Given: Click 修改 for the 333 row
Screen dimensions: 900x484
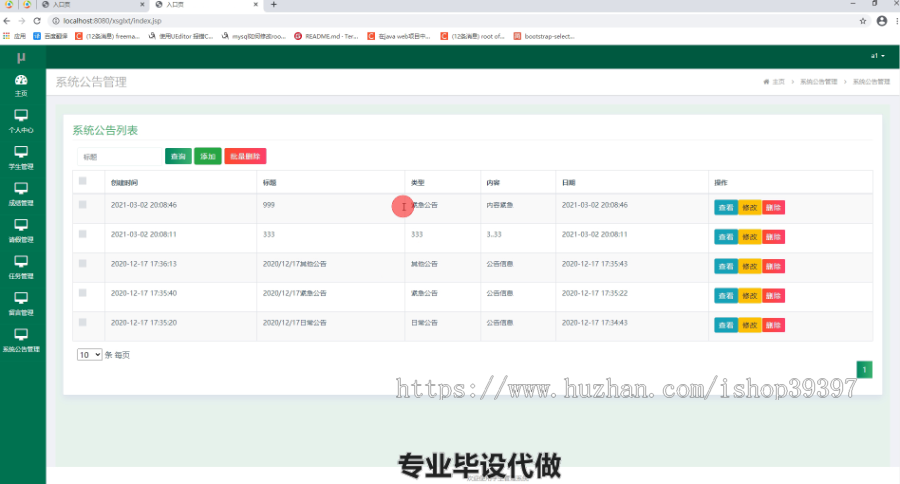Looking at the screenshot, I should point(750,237).
